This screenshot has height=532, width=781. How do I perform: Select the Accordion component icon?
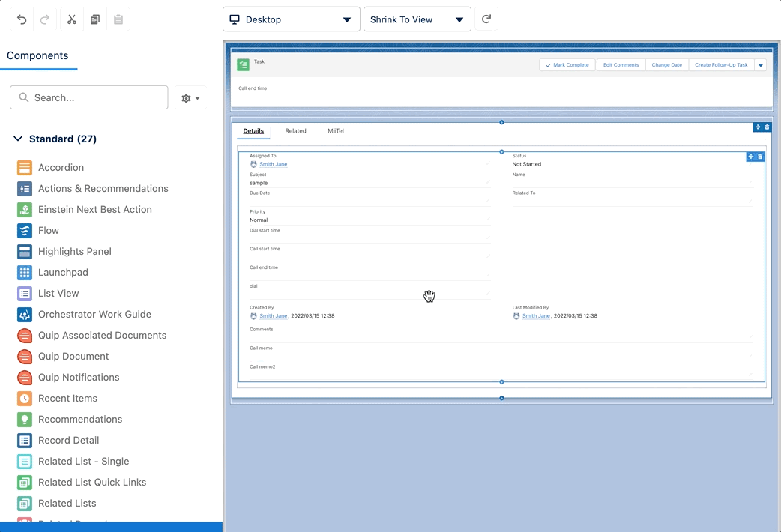coord(25,168)
